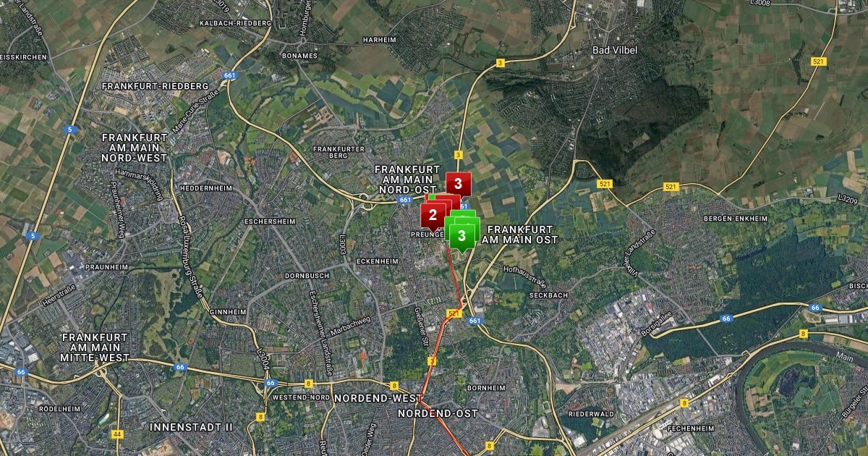This screenshot has width=868, height=456.
Task: Select the red marker numbered 2
Action: coord(433,215)
